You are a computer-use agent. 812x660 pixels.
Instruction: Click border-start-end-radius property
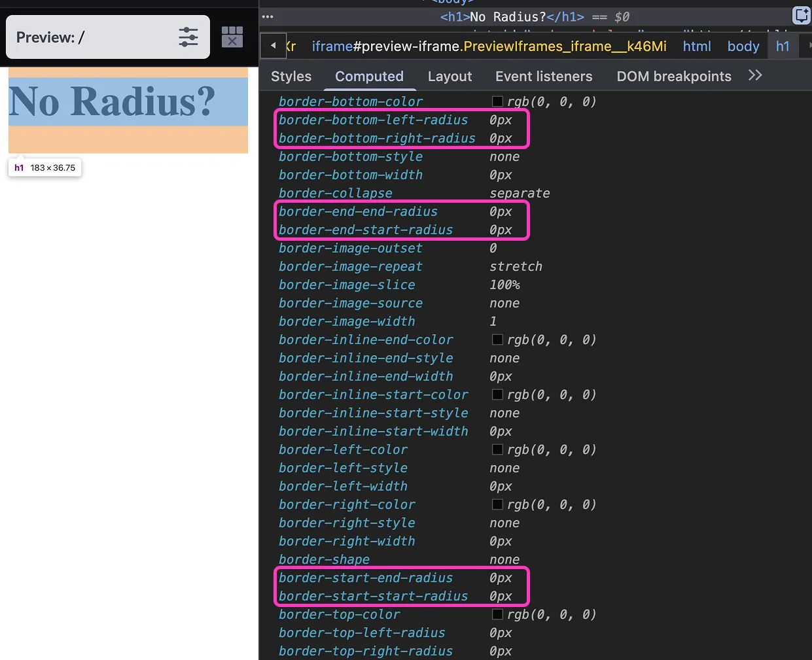(x=366, y=578)
